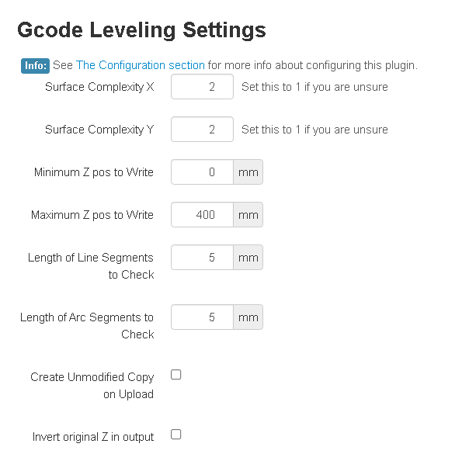Click the Minimum Z pos to Write label

pos(94,172)
